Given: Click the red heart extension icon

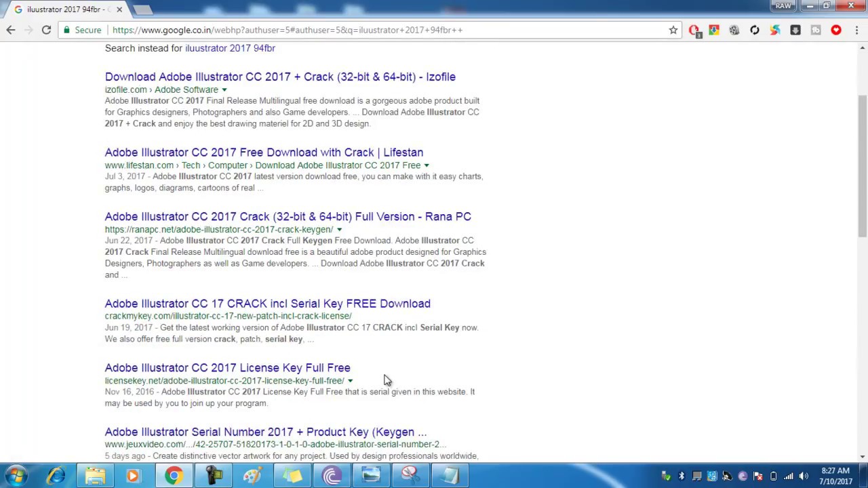Looking at the screenshot, I should coord(836,30).
